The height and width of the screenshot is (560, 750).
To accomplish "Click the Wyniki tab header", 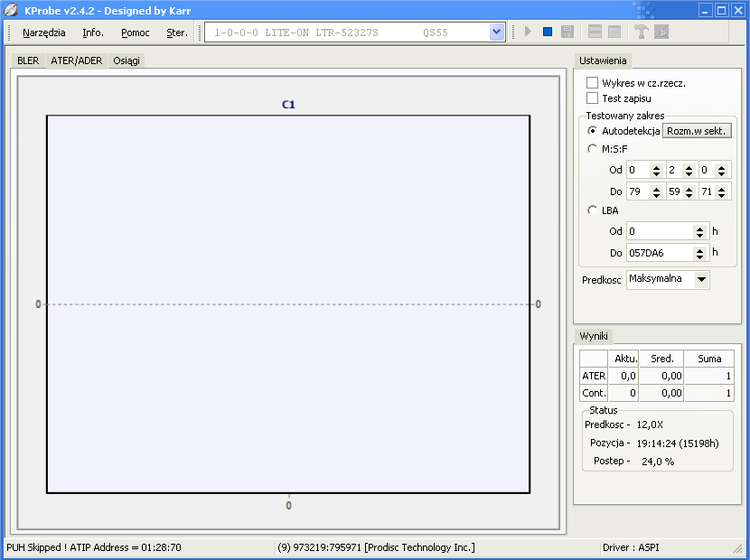I will 594,336.
